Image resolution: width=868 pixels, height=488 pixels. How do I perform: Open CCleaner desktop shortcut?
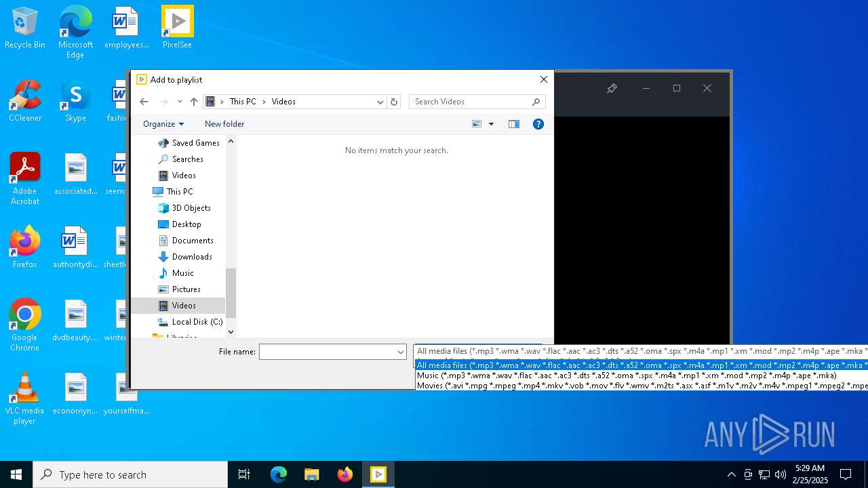click(25, 102)
